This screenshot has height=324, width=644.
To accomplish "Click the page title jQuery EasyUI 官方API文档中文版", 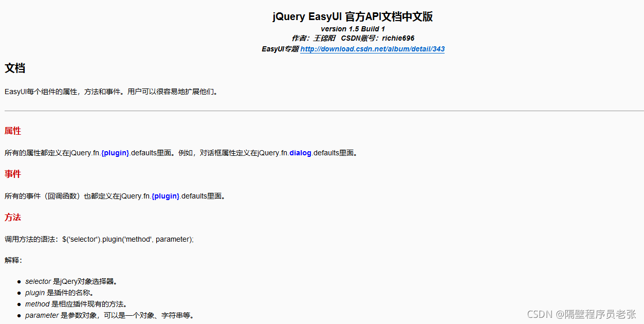I will click(352, 16).
